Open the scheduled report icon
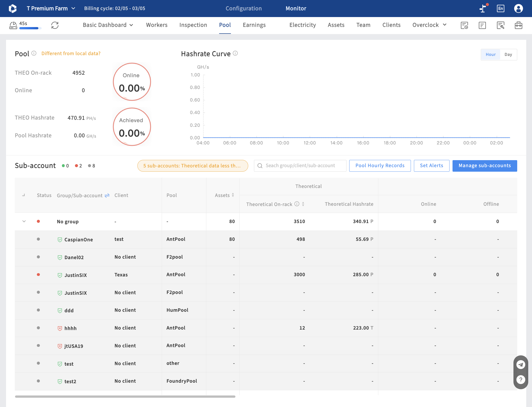 coord(464,25)
